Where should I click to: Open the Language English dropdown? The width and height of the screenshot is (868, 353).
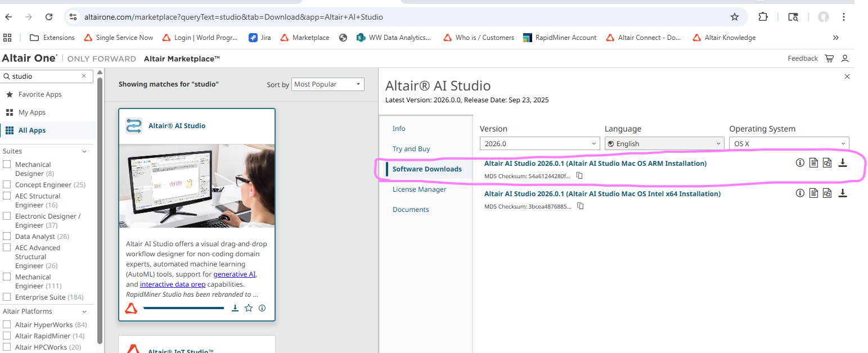pos(664,143)
